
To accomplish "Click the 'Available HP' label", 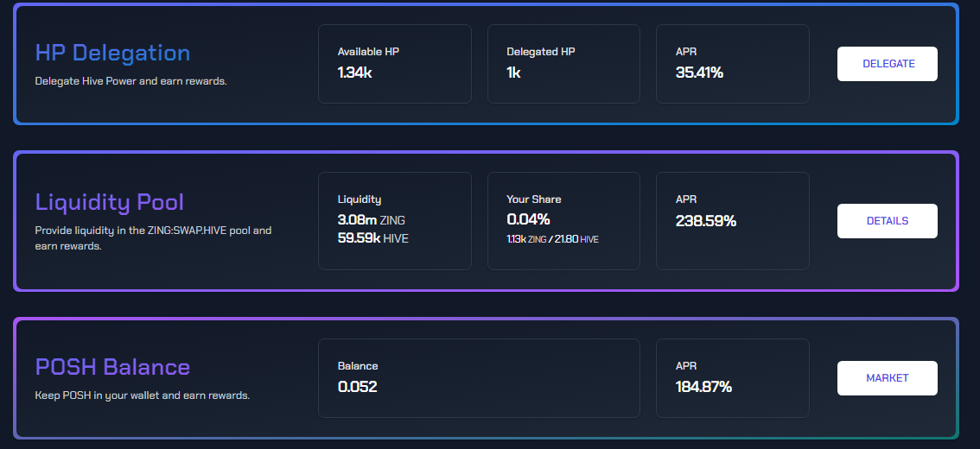I will (x=368, y=52).
